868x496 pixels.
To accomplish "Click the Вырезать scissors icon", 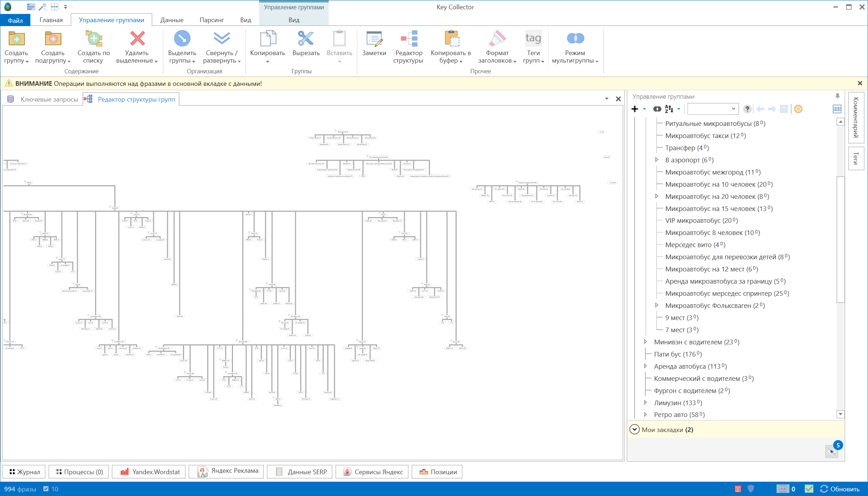I will click(306, 39).
